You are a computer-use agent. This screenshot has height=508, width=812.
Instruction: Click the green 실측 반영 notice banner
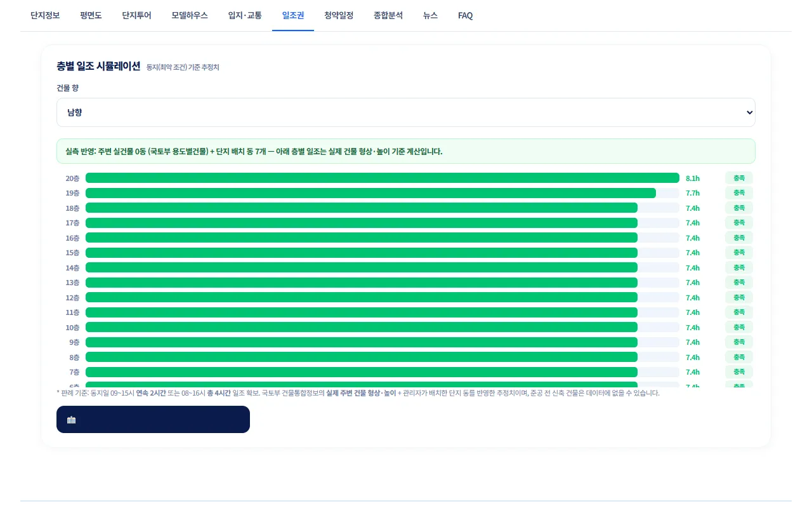click(406, 151)
